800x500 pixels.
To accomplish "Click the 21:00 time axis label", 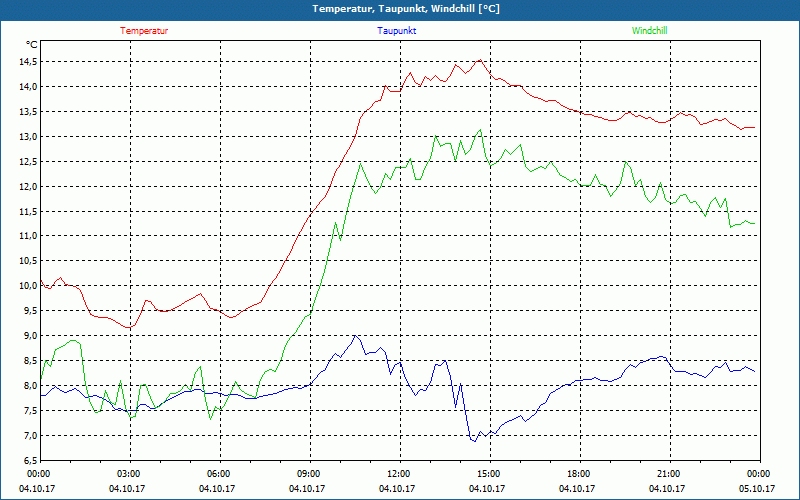I will [x=670, y=474].
